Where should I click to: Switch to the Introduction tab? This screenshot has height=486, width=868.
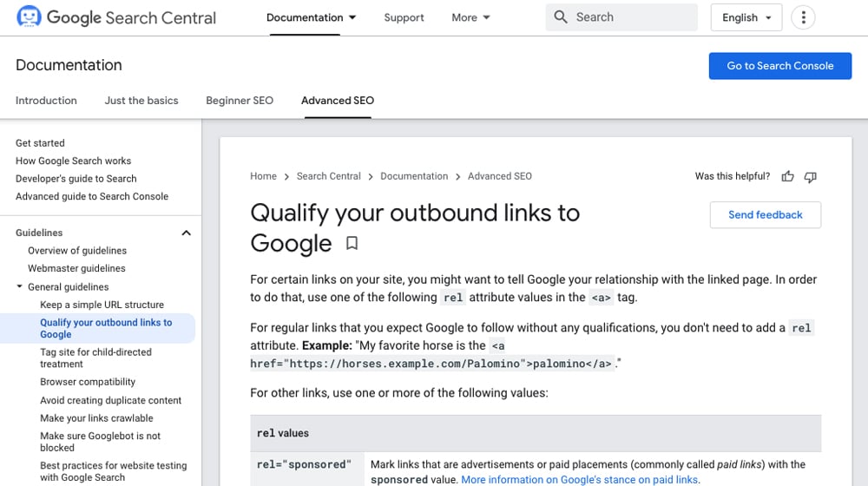46,101
